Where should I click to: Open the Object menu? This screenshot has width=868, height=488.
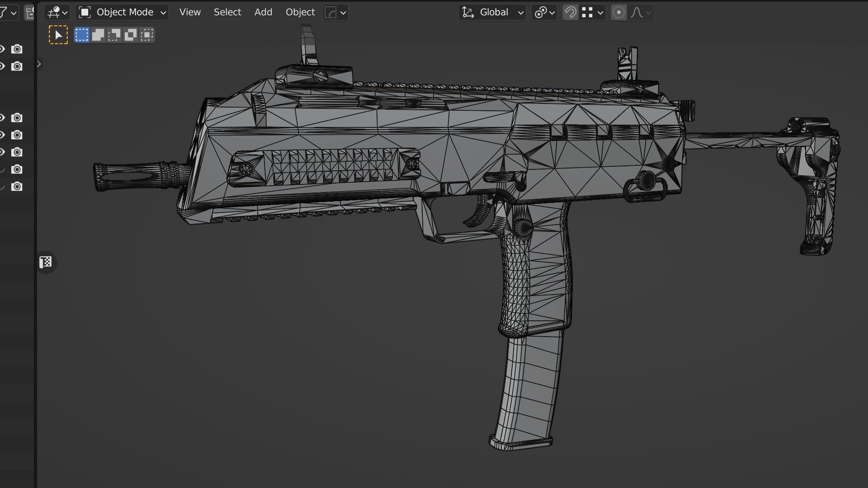[x=300, y=12]
